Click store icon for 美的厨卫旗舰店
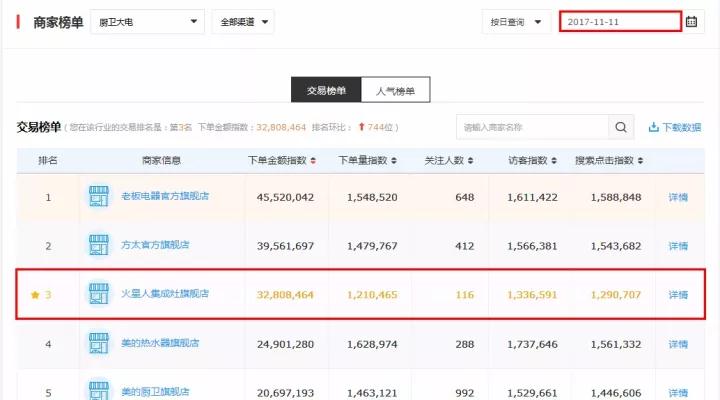Screen dimensions: 720x400 pos(99,390)
